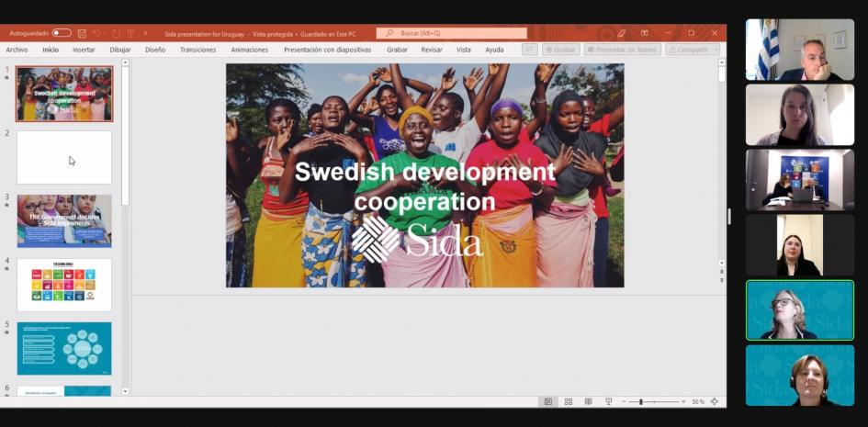Select slide 3 thumbnail The Government decides
The height and width of the screenshot is (427, 868).
(x=64, y=220)
